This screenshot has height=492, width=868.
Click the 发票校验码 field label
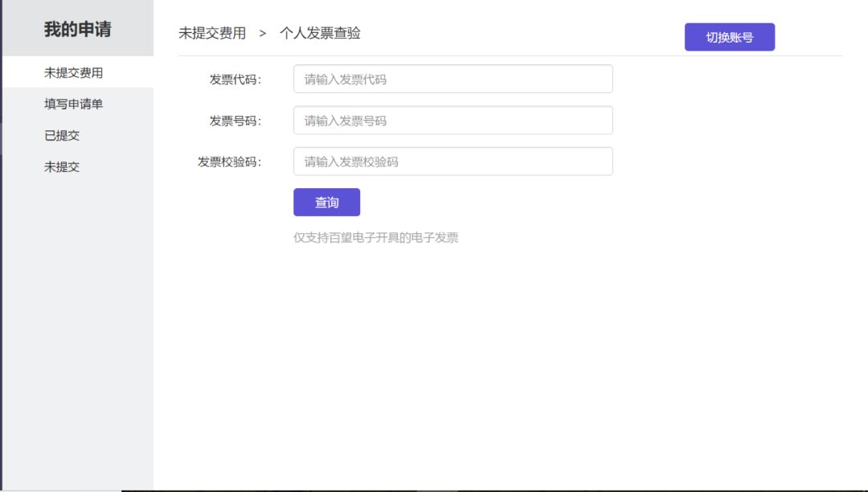click(229, 162)
